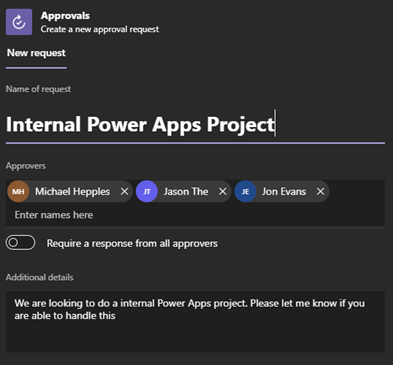393x365 pixels.
Task: Click the Jon Evans name chip
Action: coord(282,191)
